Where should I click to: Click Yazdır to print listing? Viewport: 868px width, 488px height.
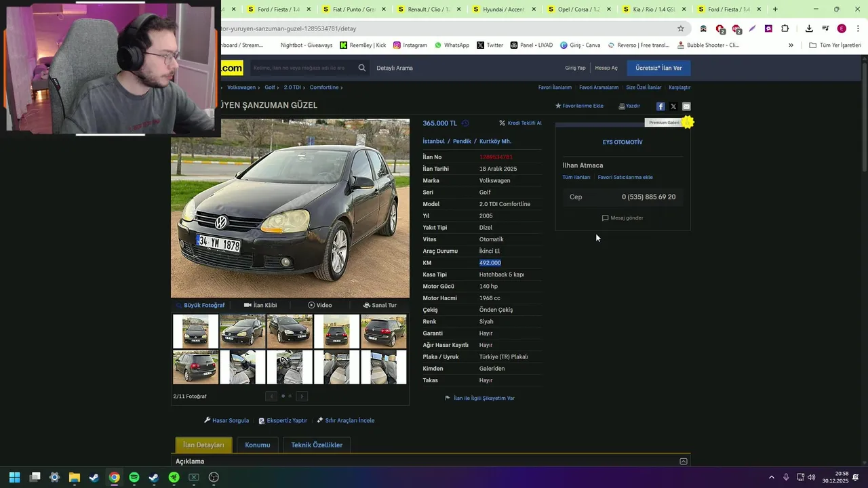pyautogui.click(x=629, y=106)
